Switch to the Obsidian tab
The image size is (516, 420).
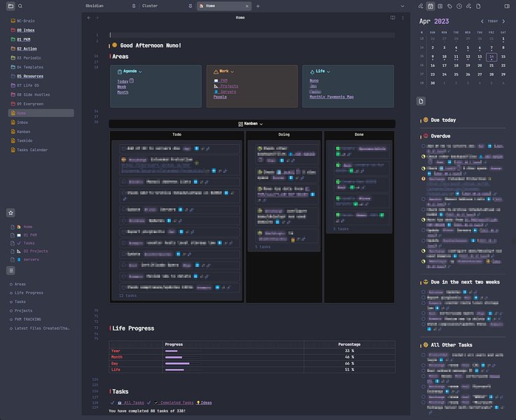95,6
